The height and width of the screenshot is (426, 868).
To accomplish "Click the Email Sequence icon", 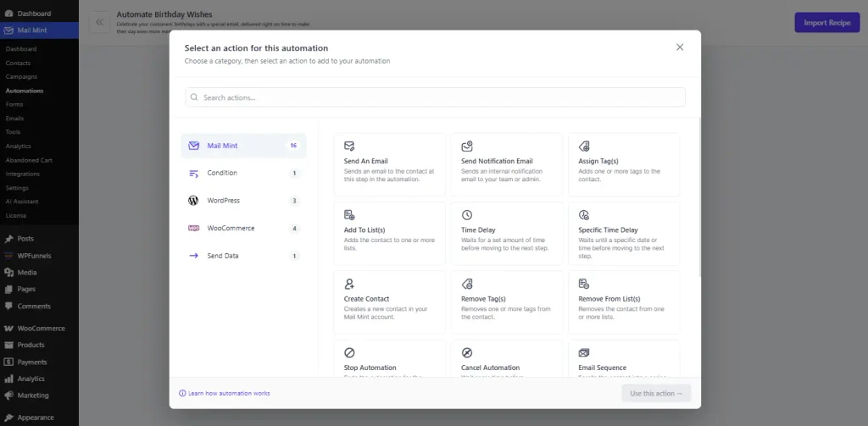I will coord(584,352).
